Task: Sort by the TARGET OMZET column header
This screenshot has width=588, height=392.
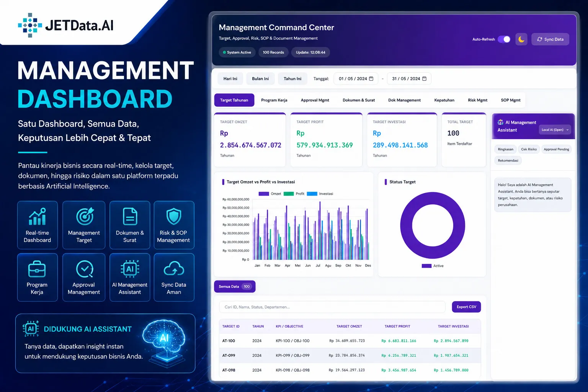Action: [349, 326]
